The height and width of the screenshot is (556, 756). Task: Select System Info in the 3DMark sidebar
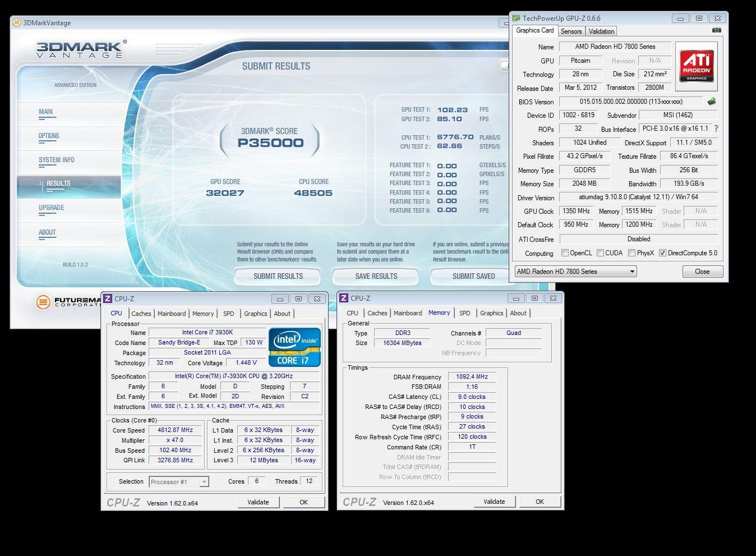coord(56,160)
